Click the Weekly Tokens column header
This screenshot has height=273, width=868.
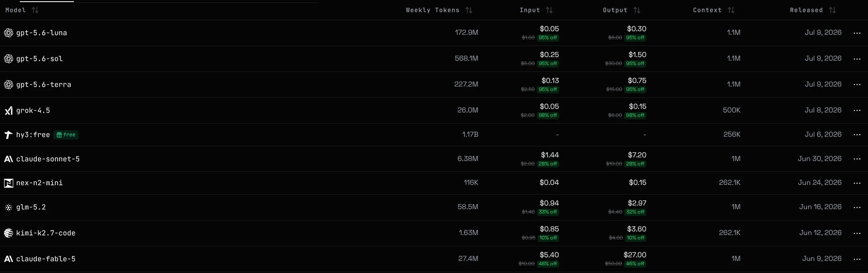pos(433,10)
